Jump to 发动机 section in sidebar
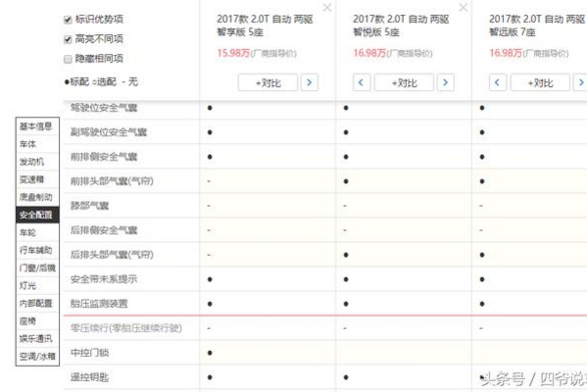The height and width of the screenshot is (392, 587). coord(37,162)
